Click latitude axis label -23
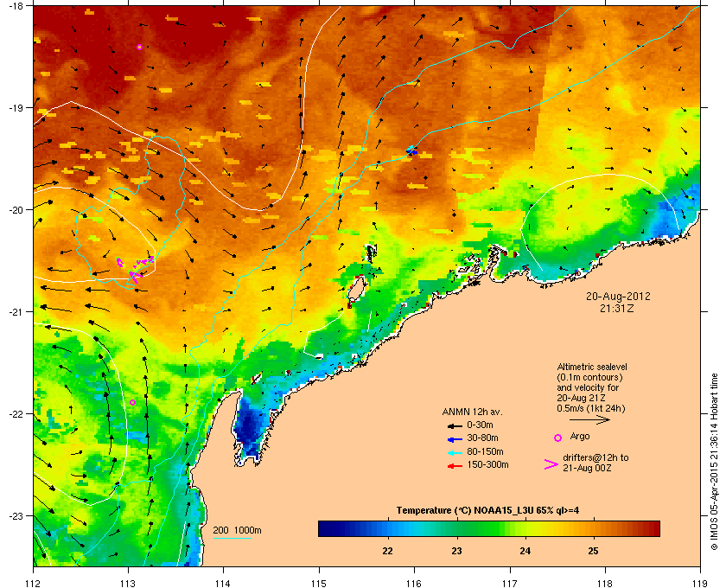 (x=16, y=515)
